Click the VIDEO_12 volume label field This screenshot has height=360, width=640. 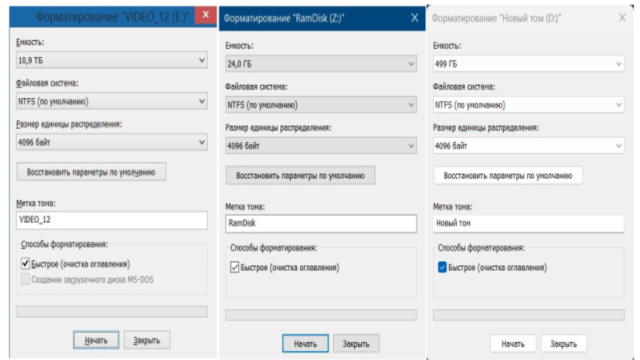tap(111, 220)
